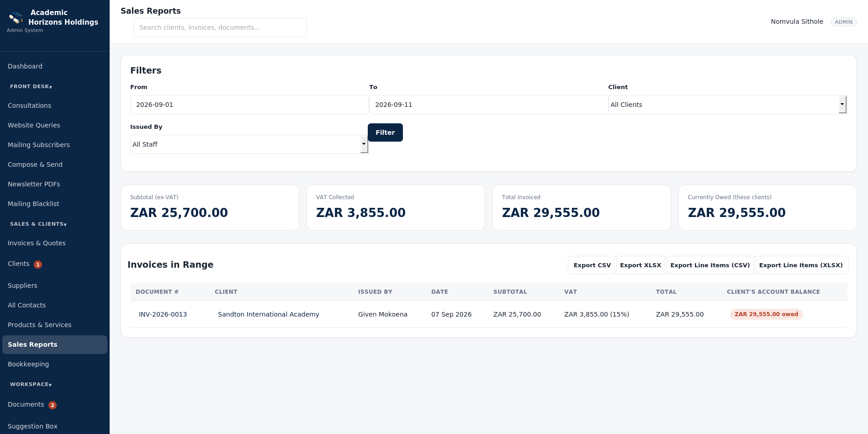
Task: Click the Total Invoiced card
Action: pos(582,208)
